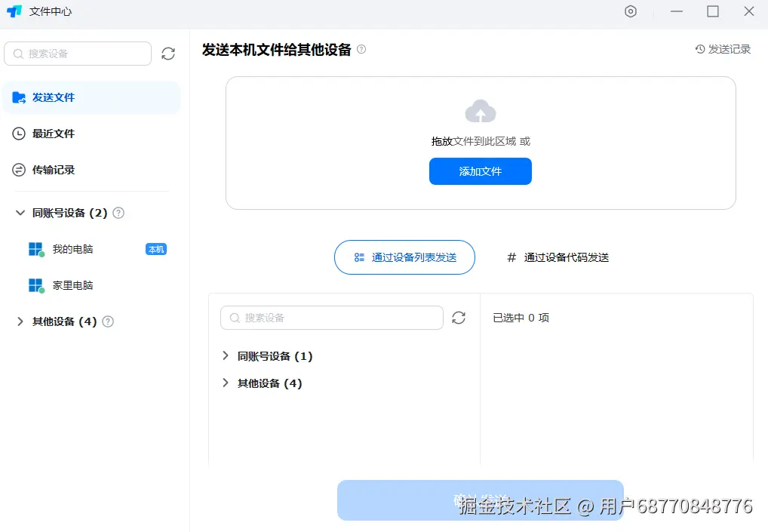The width and height of the screenshot is (768, 532).
Task: Click the 拖放文件到此区域 或 text
Action: point(481,142)
